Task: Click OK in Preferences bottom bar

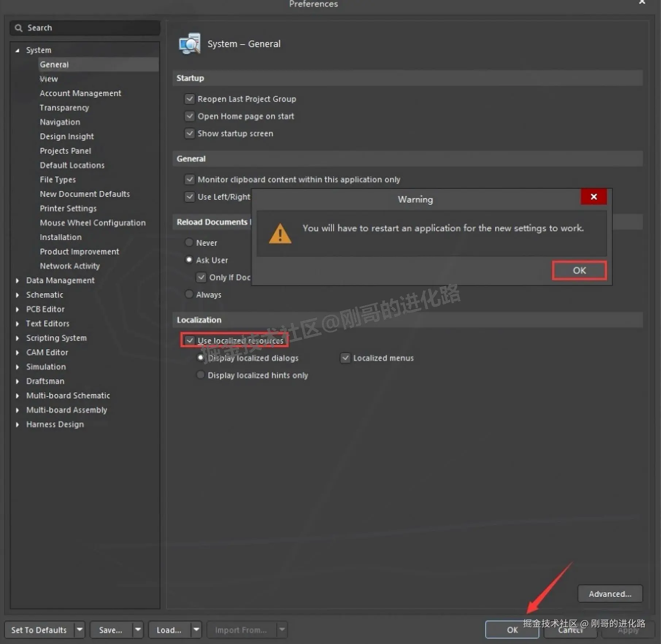Action: point(512,630)
